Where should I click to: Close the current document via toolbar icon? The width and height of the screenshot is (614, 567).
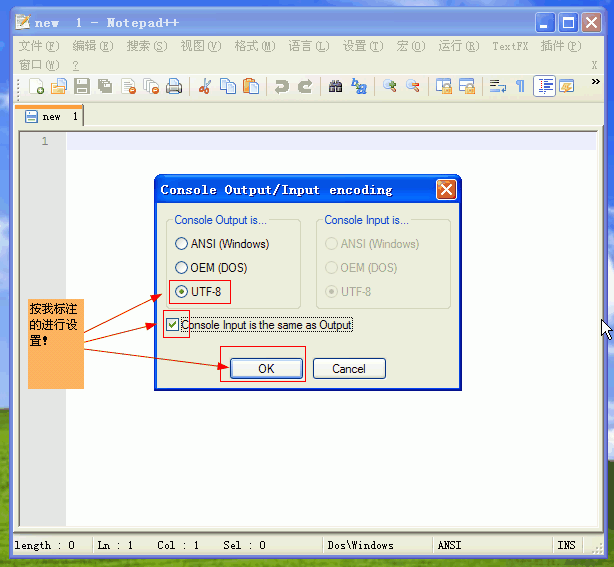pyautogui.click(x=128, y=86)
